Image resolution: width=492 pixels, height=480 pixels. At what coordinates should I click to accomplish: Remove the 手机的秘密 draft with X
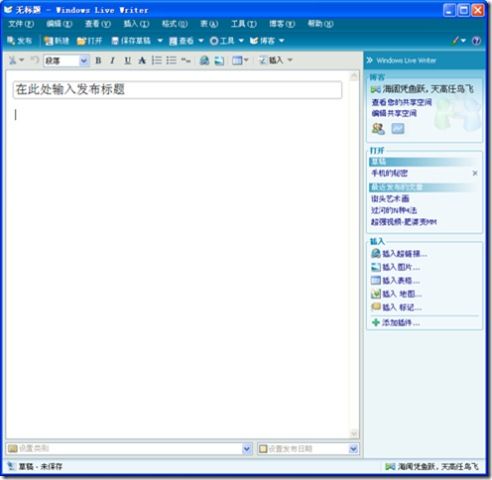[x=475, y=173]
